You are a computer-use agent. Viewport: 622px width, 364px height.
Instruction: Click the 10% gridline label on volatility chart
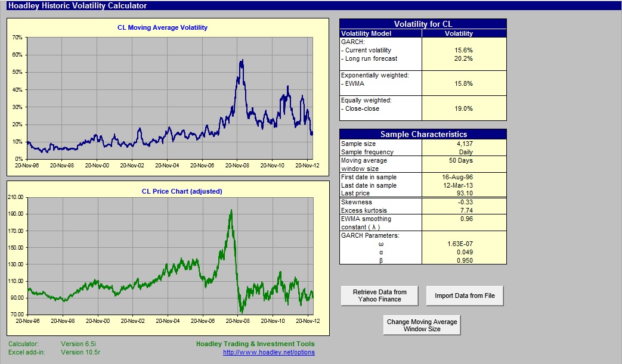(x=17, y=141)
